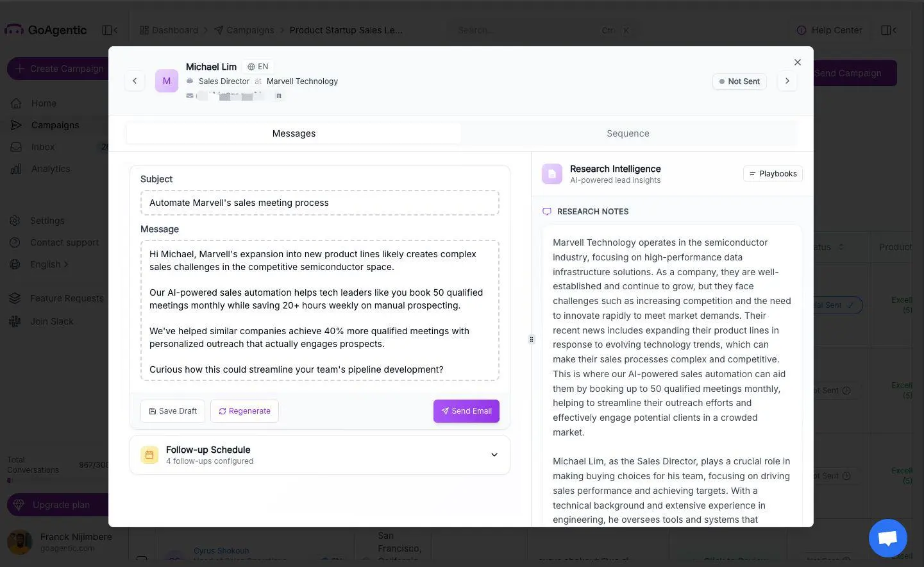
Task: Click into the Message text area
Action: click(320, 311)
